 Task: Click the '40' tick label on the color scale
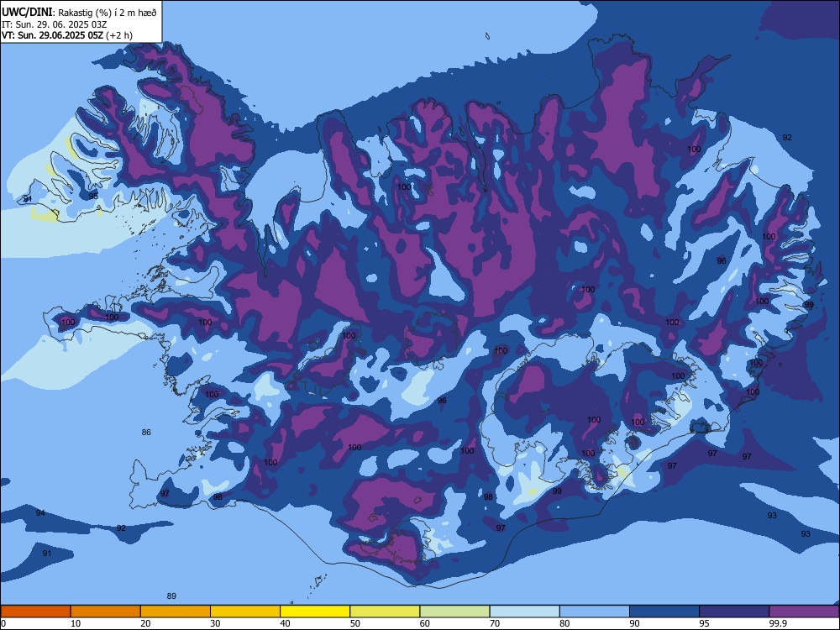coord(286,623)
